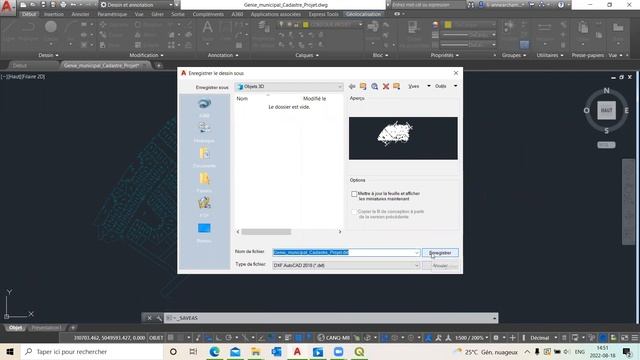The image size is (640, 360).
Task: Open the AutoCAD application menu A button
Action: pos(7,7)
